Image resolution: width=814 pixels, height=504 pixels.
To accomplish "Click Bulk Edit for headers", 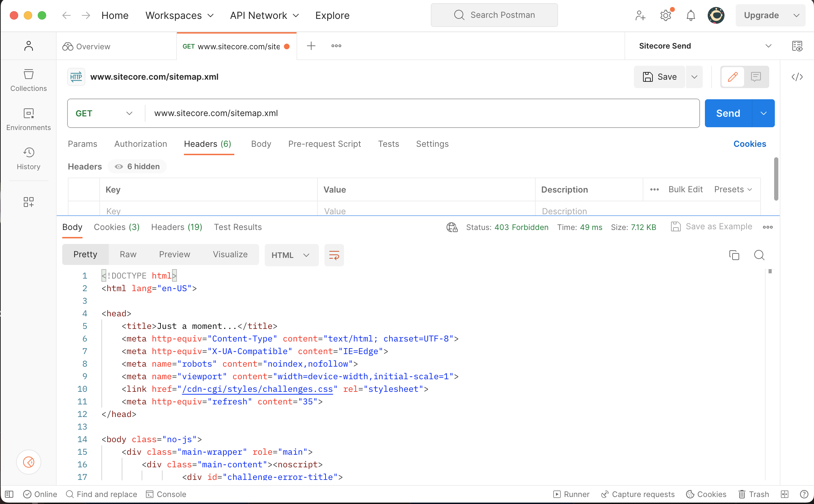I will 685,189.
